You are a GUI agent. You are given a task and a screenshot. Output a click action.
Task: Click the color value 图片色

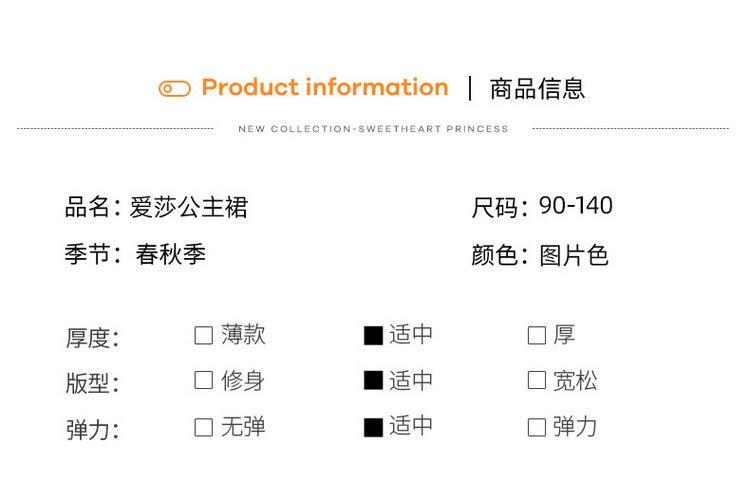pos(574,255)
